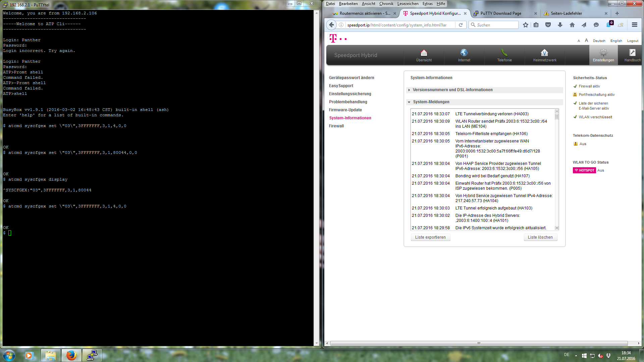Click Liste löschen button
The width and height of the screenshot is (644, 362).
coord(540,237)
